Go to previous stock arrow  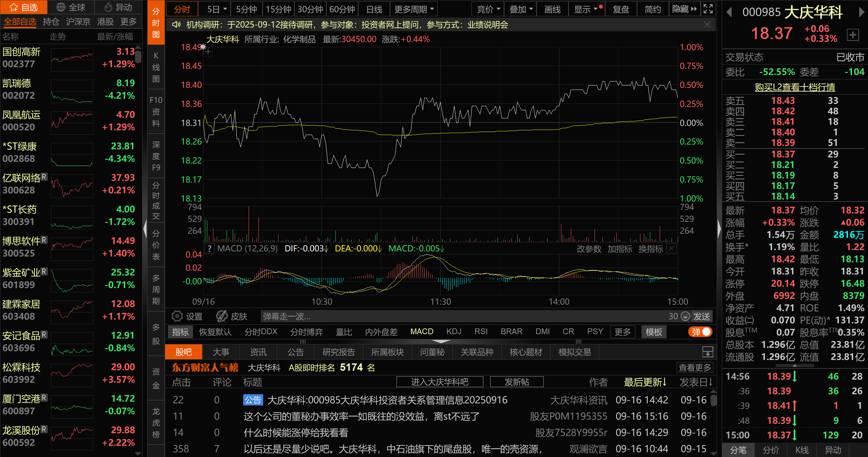(x=729, y=13)
